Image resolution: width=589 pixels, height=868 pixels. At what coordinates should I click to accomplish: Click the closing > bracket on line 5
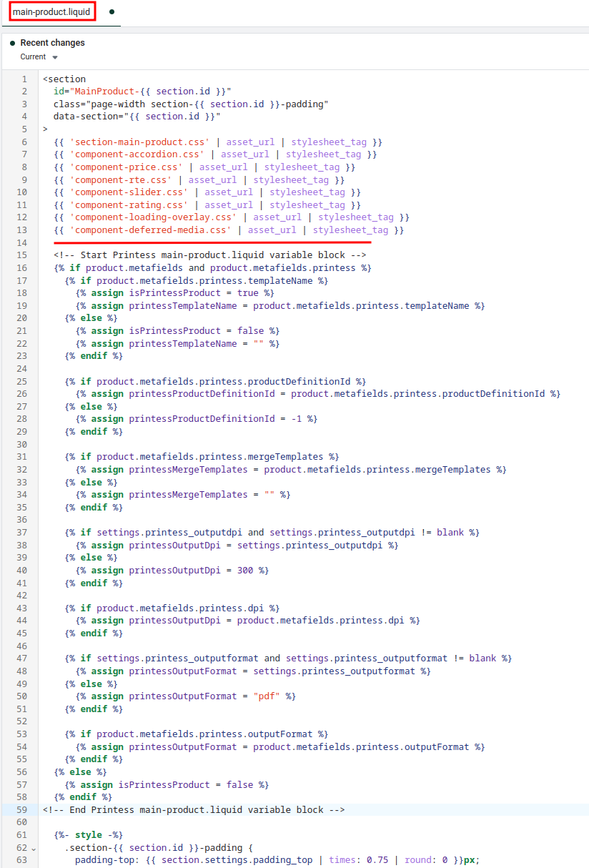click(45, 129)
